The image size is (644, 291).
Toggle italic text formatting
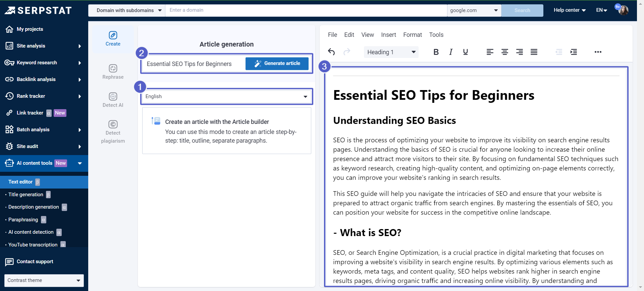coord(451,52)
